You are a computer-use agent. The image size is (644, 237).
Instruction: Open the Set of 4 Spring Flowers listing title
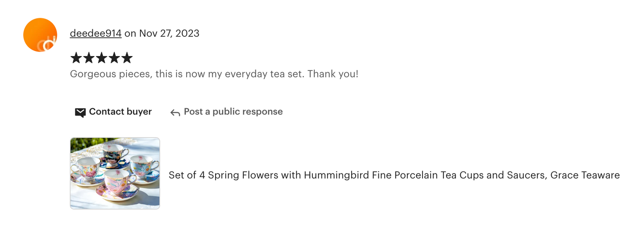(394, 176)
